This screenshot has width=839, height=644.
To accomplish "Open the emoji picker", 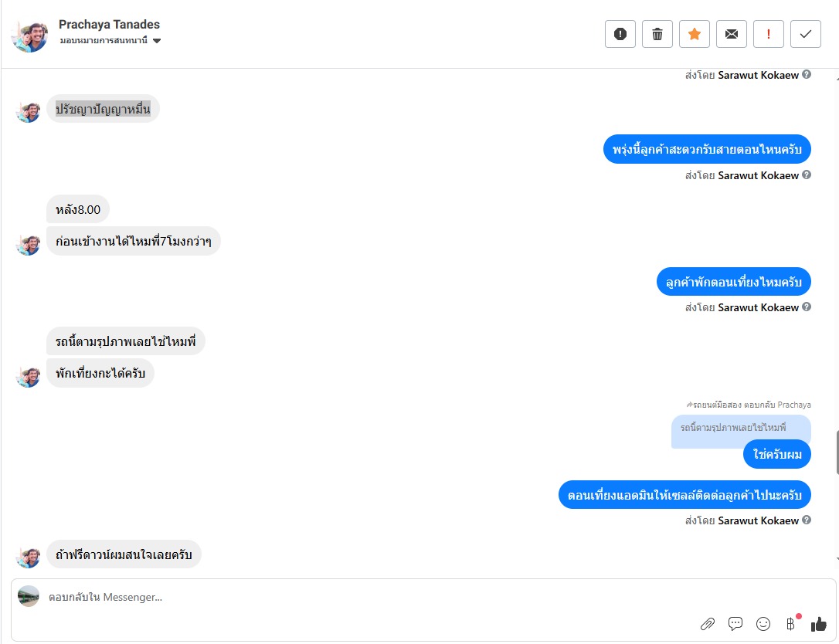I will [763, 624].
